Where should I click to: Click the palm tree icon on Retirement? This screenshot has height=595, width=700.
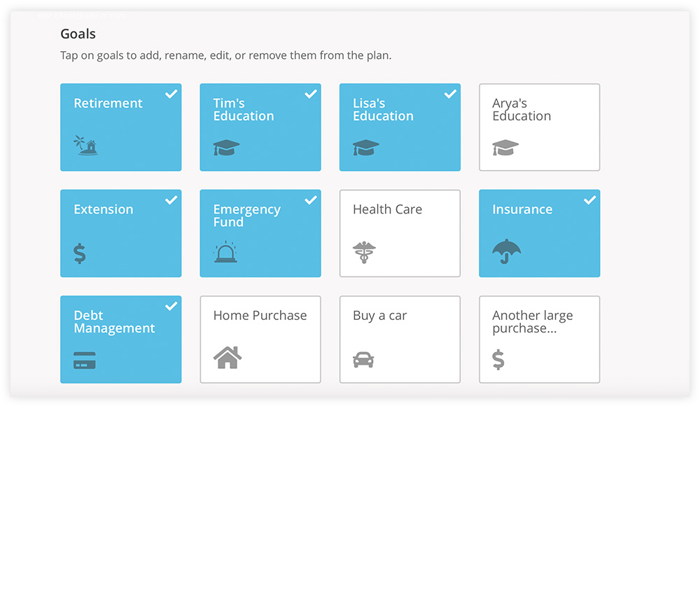pyautogui.click(x=85, y=145)
